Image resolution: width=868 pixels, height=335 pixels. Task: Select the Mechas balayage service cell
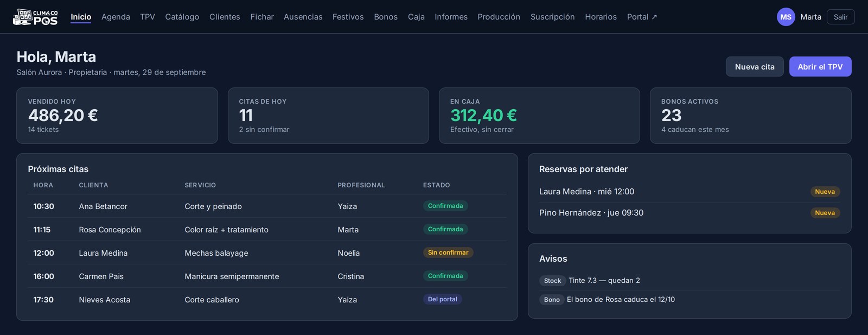pyautogui.click(x=216, y=253)
